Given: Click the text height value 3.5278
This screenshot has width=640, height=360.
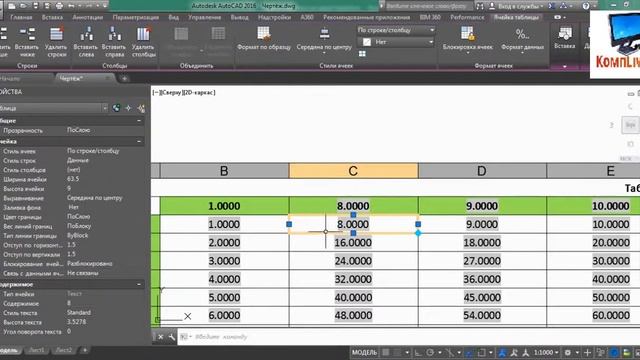Looking at the screenshot, I should 76,322.
